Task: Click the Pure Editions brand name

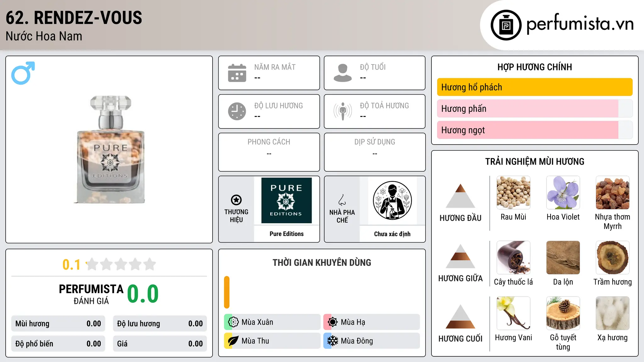Action: [x=286, y=234]
